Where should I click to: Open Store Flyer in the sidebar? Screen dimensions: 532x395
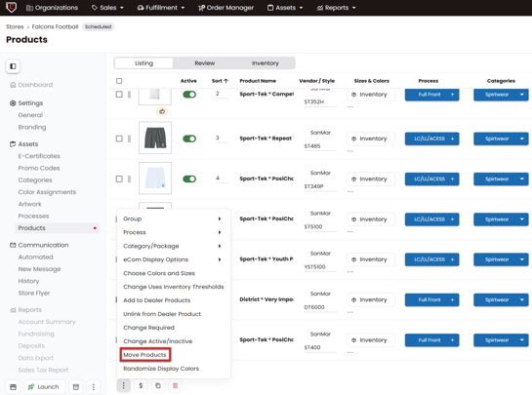click(x=34, y=293)
